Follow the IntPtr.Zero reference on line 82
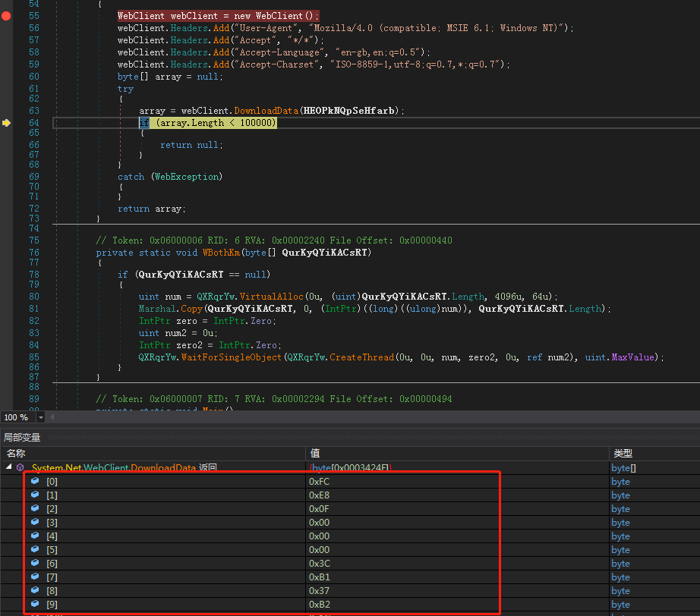Screen dimensions: 700x616 244,321
